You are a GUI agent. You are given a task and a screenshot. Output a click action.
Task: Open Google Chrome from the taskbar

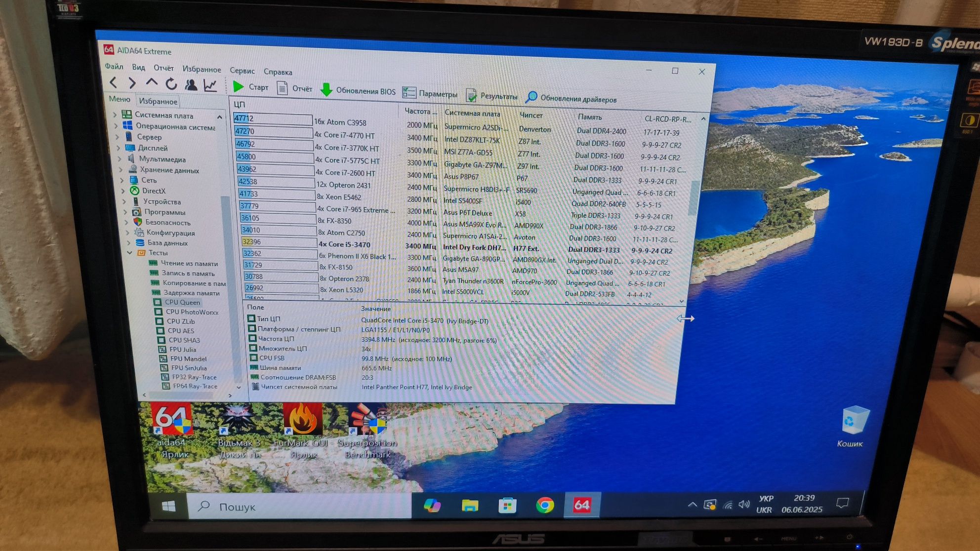coord(545,505)
